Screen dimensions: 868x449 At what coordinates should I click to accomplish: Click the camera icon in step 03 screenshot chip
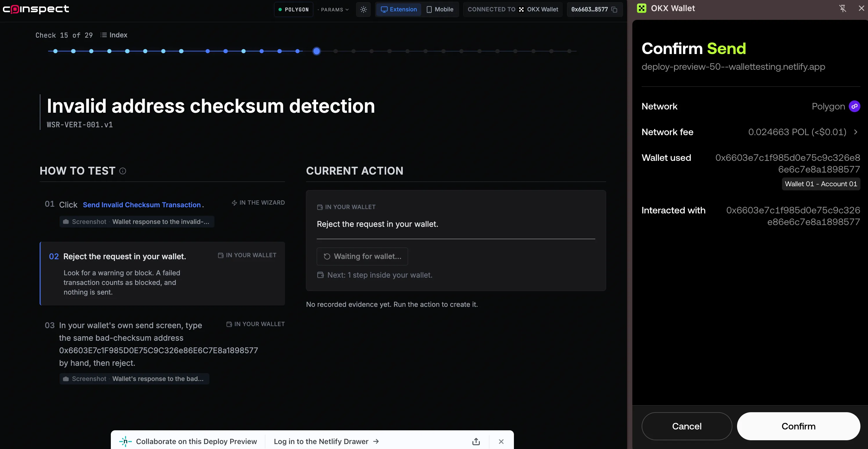[x=66, y=379]
